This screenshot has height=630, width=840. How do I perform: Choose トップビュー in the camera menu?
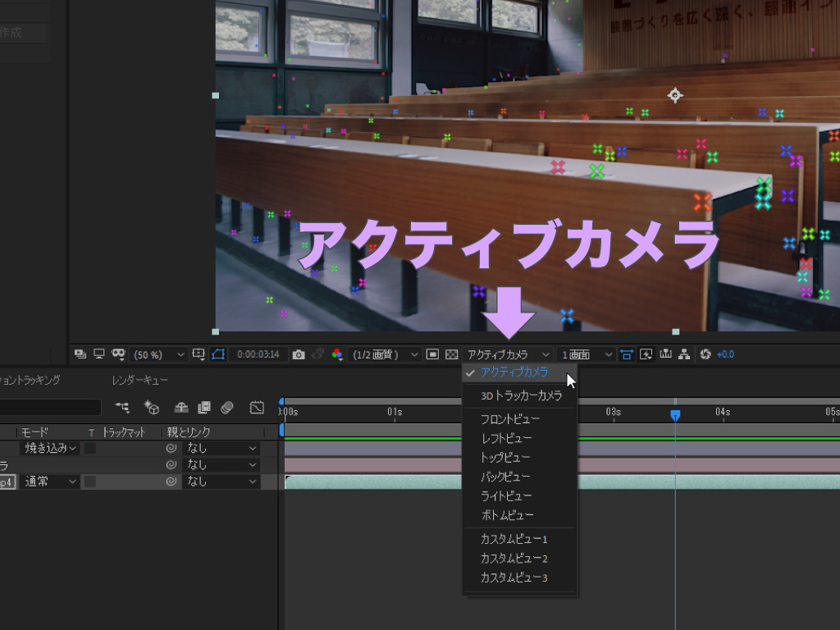coord(505,457)
